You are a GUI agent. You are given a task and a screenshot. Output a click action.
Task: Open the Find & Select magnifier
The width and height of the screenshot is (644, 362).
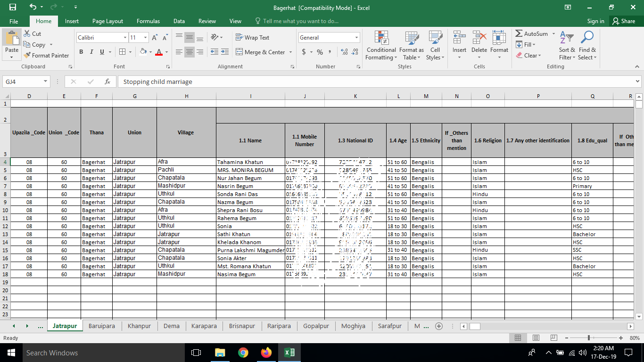[587, 38]
